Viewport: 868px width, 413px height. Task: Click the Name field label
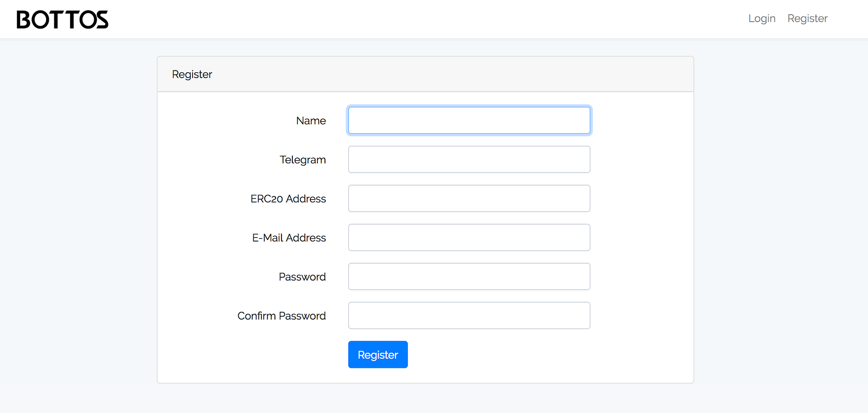311,121
